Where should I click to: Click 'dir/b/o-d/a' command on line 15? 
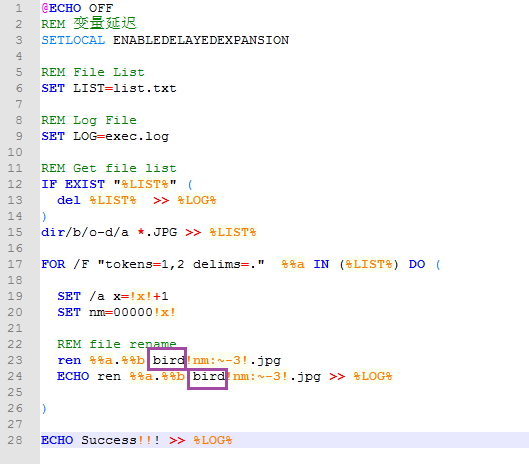coord(85,233)
